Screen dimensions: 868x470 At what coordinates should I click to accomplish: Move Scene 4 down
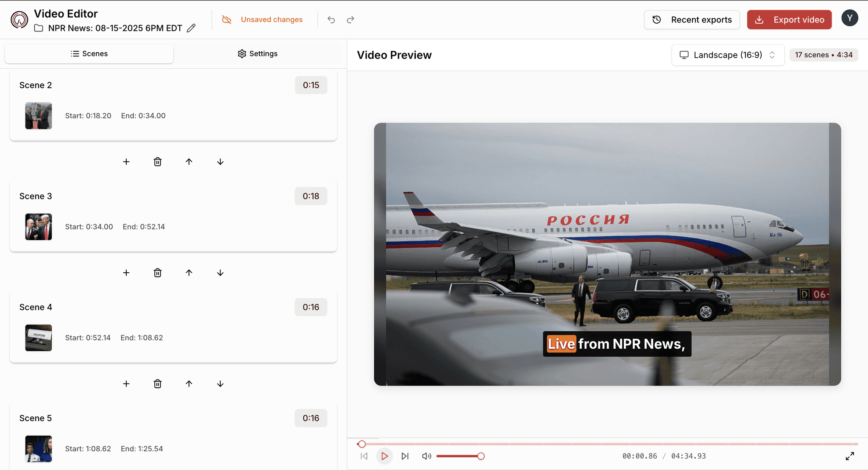click(220, 384)
